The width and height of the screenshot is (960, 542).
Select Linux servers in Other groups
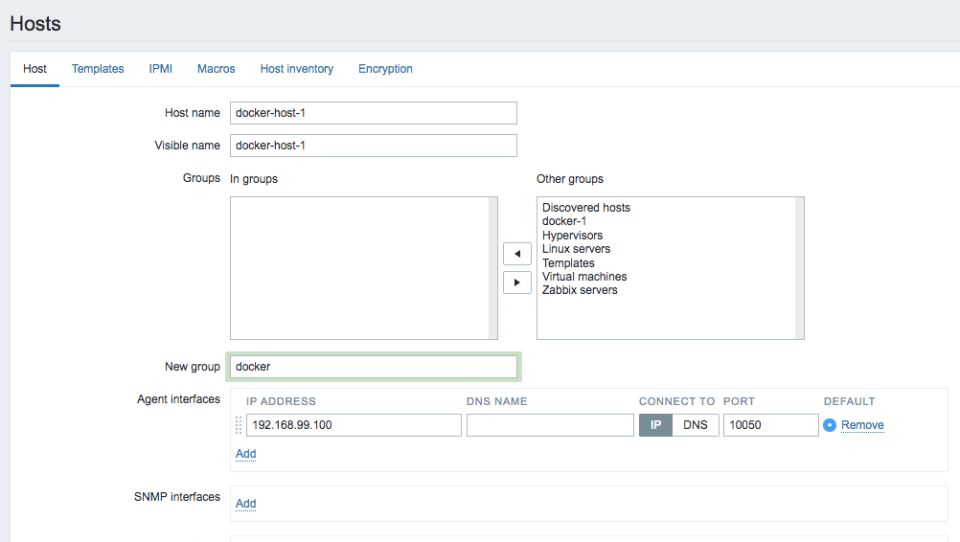point(576,249)
